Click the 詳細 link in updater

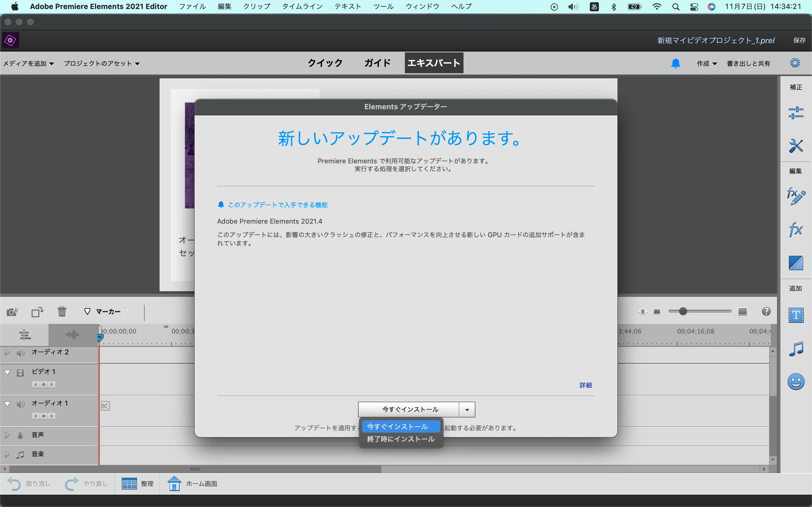(x=586, y=385)
